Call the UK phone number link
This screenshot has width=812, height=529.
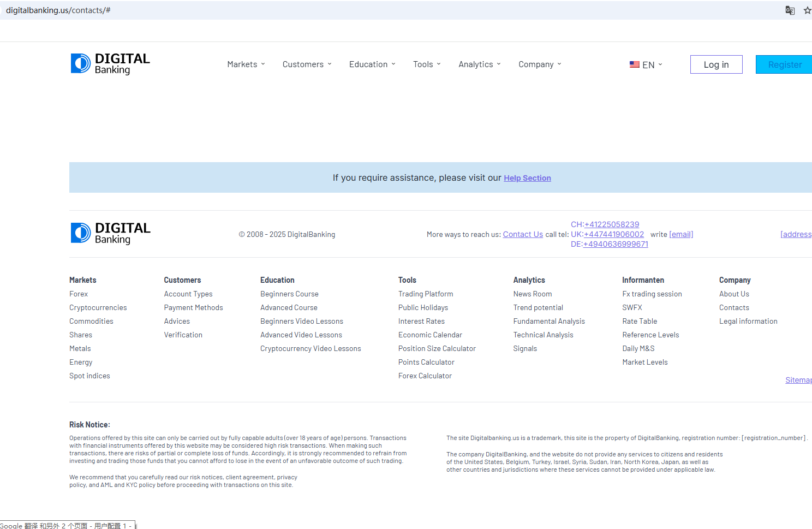point(613,234)
